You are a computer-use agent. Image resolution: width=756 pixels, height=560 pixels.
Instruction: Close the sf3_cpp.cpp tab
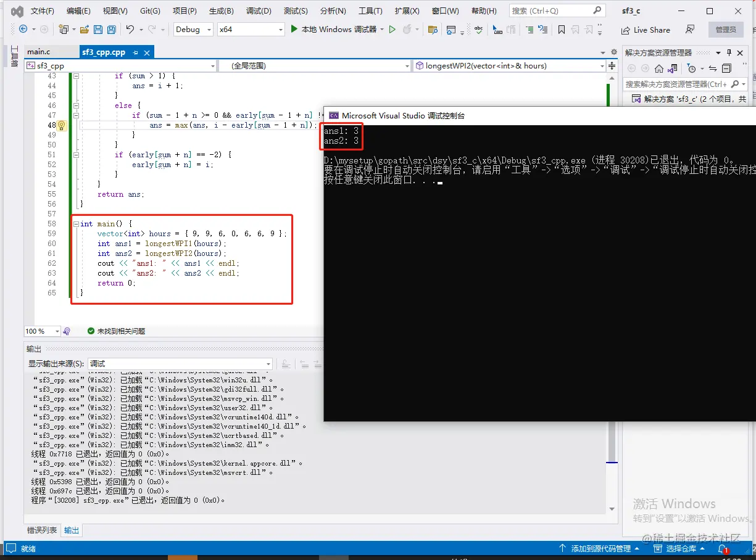tap(147, 52)
